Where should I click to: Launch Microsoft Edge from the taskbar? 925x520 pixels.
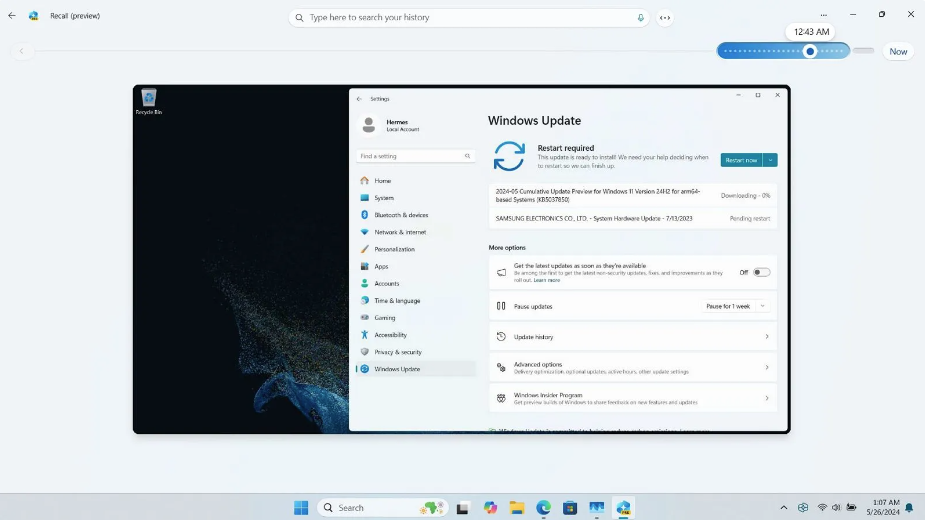pos(543,508)
